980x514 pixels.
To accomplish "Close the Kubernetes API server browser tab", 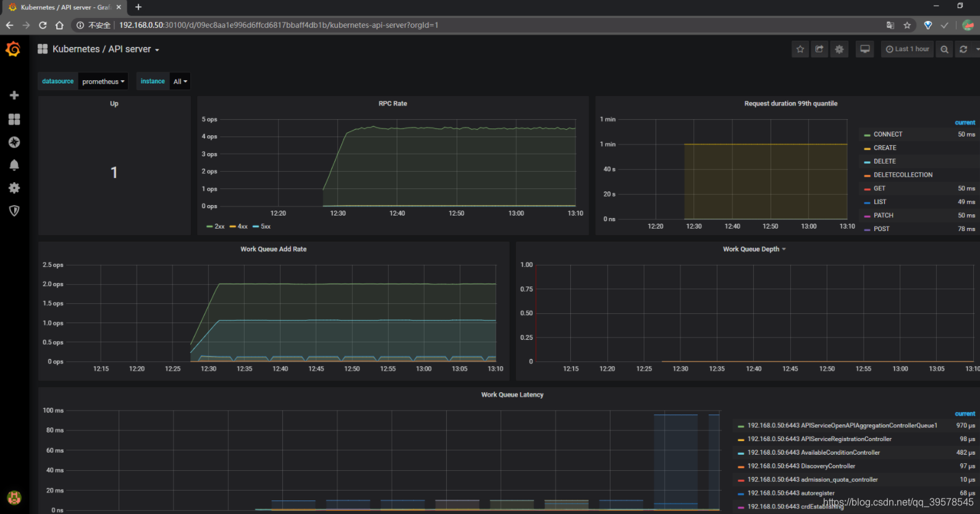I will click(x=119, y=7).
